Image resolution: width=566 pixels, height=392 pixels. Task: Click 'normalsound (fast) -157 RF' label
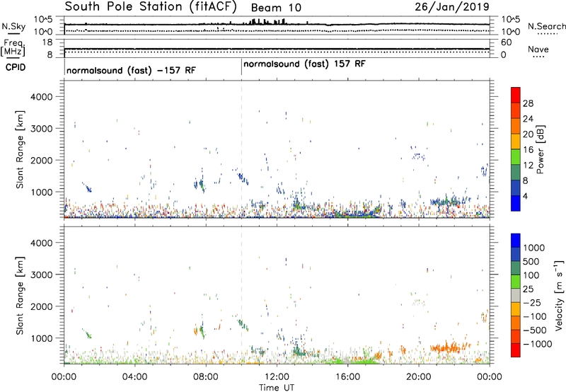[131, 70]
